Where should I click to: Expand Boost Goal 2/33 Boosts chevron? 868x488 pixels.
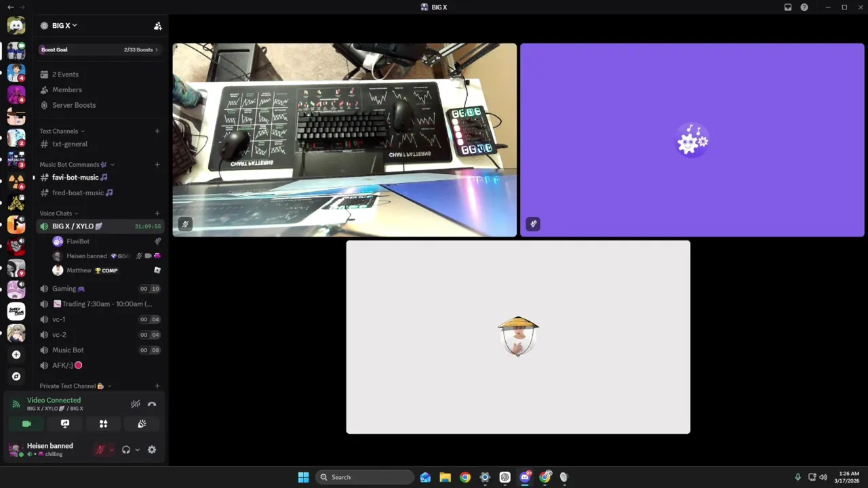(x=157, y=49)
